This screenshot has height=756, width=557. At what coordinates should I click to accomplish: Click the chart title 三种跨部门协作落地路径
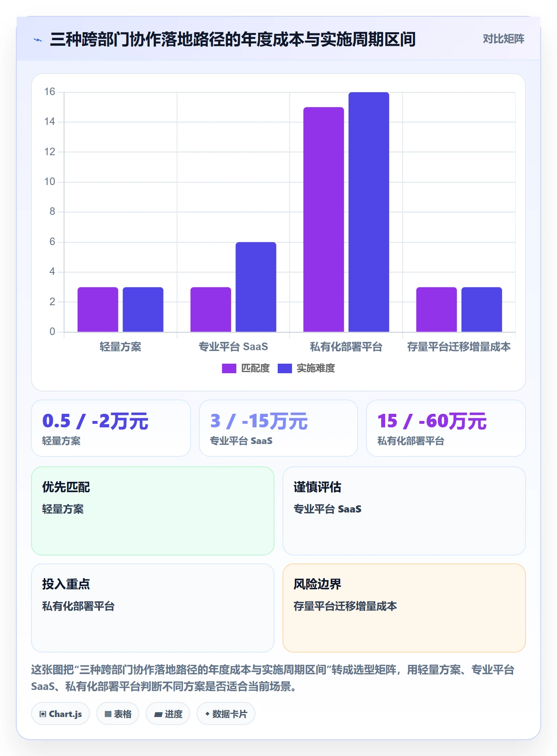(x=233, y=39)
